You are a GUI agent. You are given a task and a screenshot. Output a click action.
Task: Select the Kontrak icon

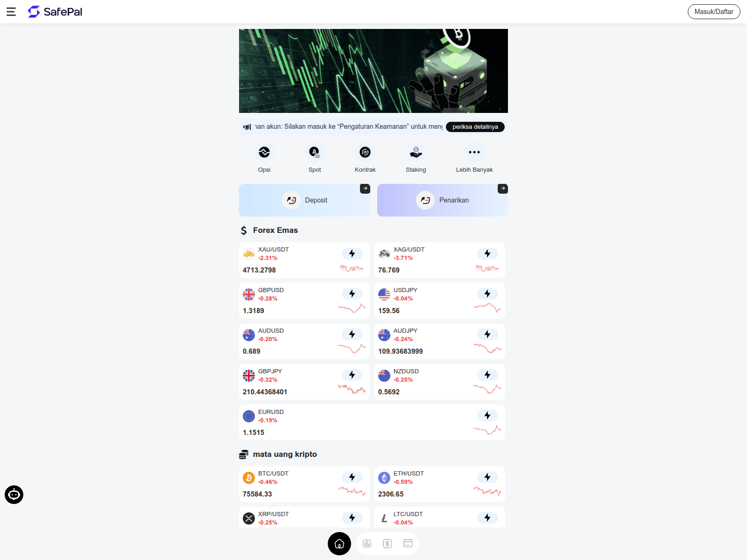(x=365, y=152)
